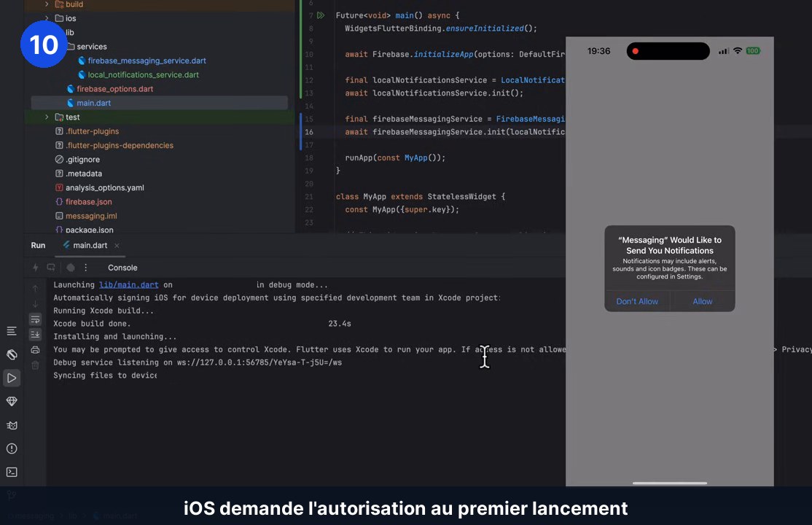Screen dimensions: 812x525
Task: Open more options in Run toolbar
Action: pyautogui.click(x=85, y=268)
